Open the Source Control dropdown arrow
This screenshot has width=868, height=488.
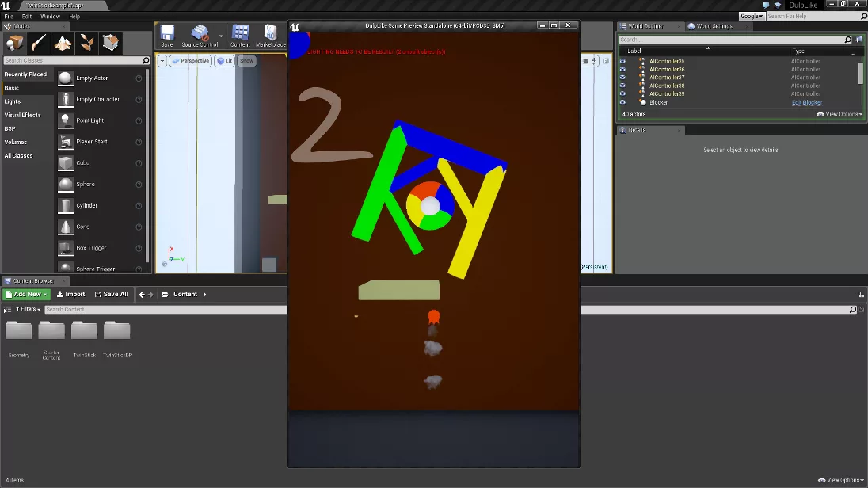pos(221,36)
